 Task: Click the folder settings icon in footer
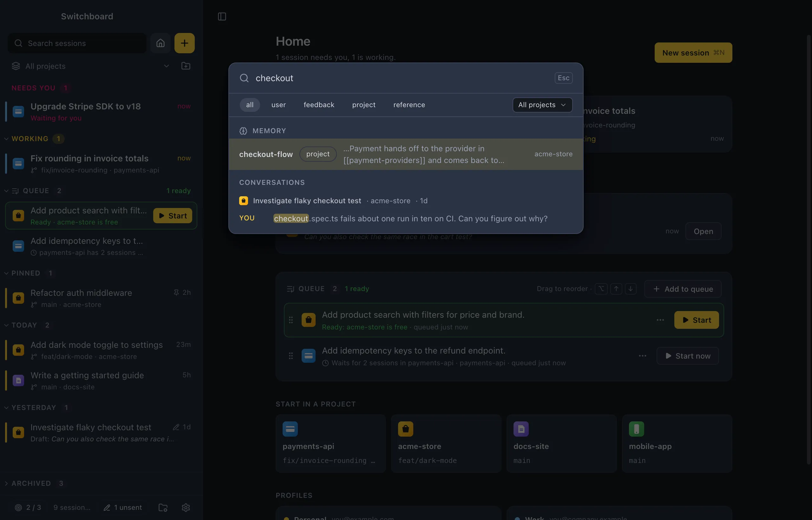pyautogui.click(x=163, y=508)
